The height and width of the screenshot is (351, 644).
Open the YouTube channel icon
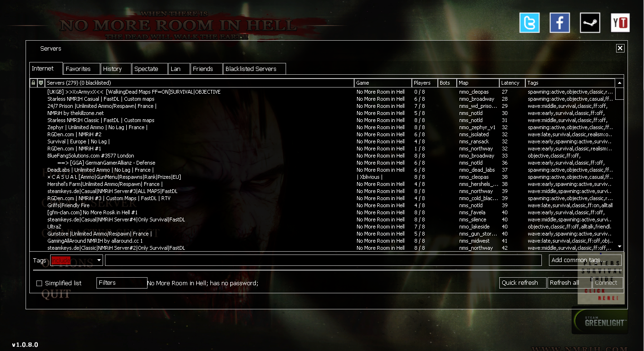(x=620, y=23)
